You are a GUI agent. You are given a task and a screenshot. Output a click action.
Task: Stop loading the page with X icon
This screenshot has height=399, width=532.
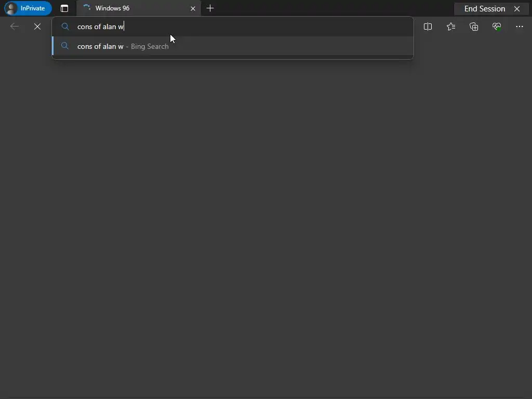pos(37,26)
